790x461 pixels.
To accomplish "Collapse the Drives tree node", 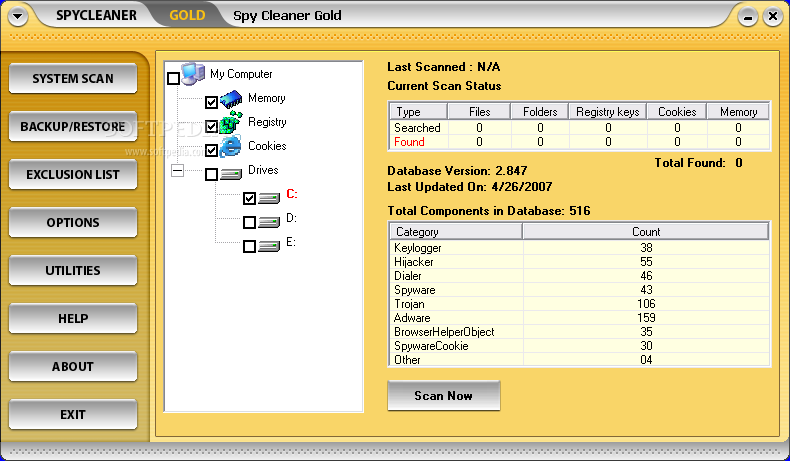I will [x=177, y=171].
